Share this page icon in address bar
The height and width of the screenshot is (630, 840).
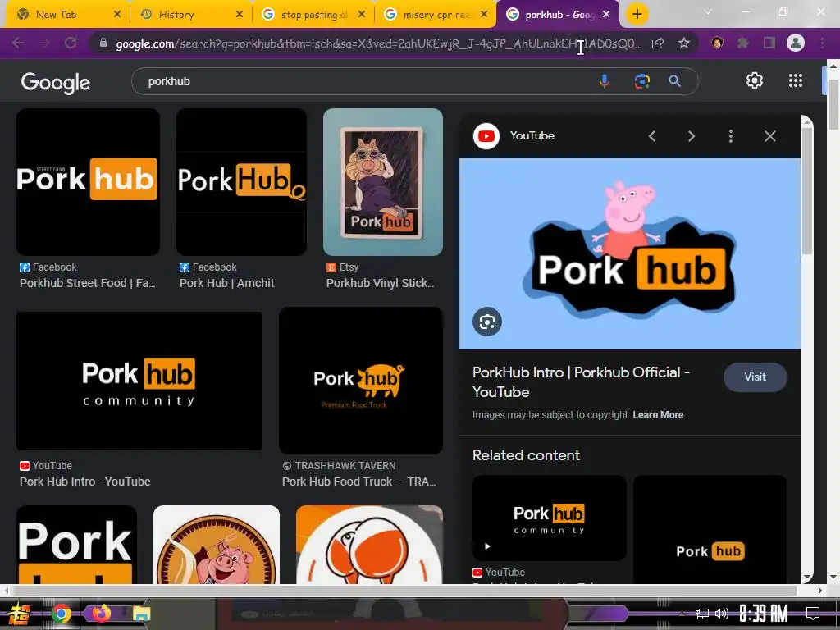(658, 43)
